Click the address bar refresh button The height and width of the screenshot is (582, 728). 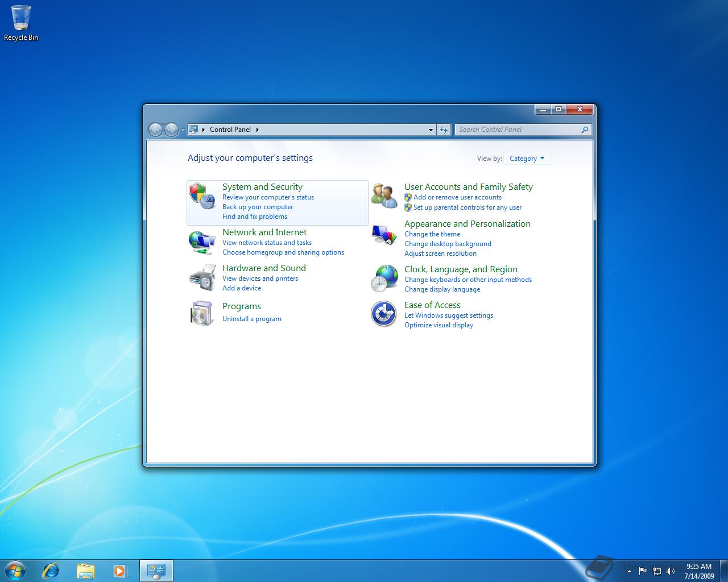click(x=444, y=130)
